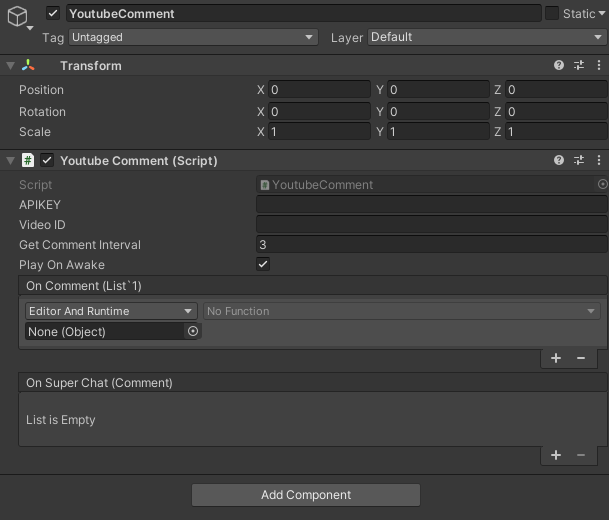The width and height of the screenshot is (609, 520).
Task: Click the Rotation label
Action: tap(42, 112)
